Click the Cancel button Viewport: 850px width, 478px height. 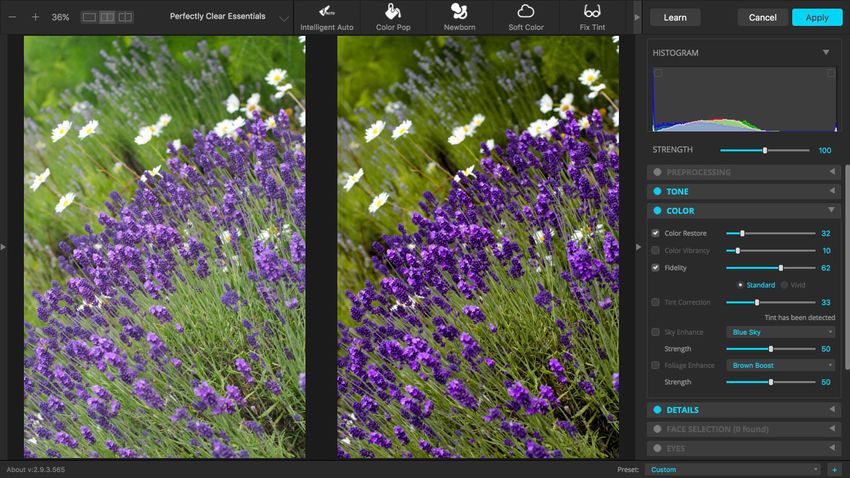pyautogui.click(x=763, y=17)
